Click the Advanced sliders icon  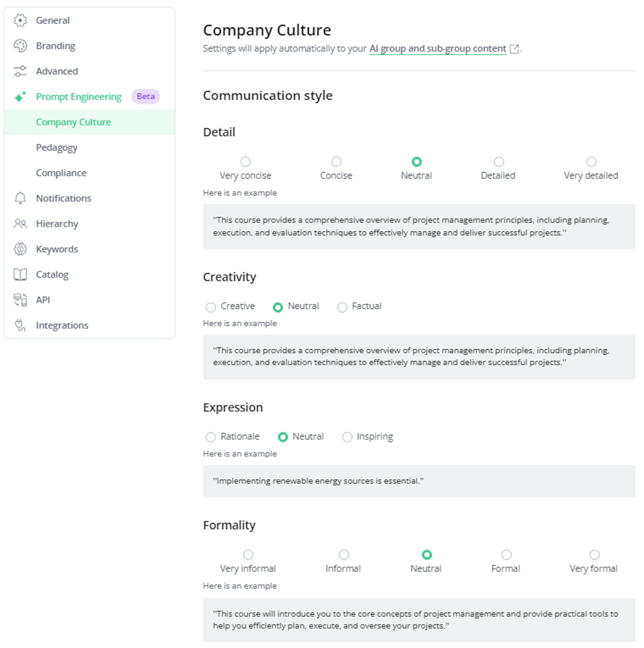pos(20,71)
